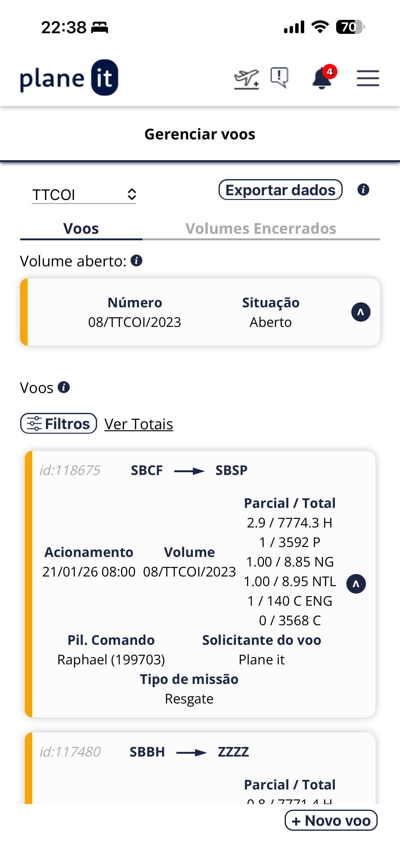This screenshot has height=868, width=400.
Task: Tap the battery indicator in status bar
Action: point(350,27)
